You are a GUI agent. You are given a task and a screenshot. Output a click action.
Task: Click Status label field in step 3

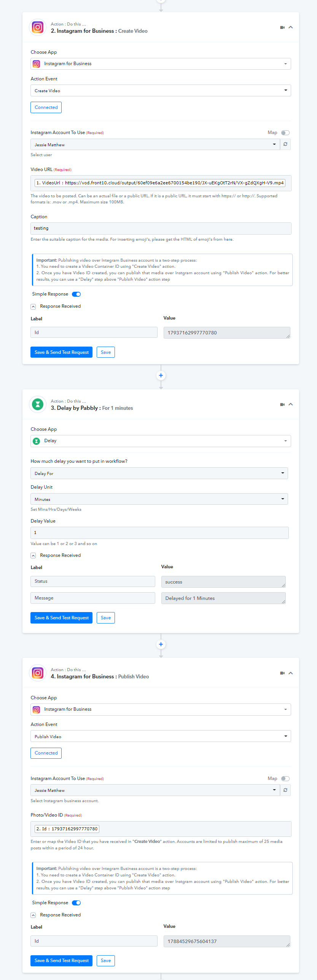(x=93, y=581)
